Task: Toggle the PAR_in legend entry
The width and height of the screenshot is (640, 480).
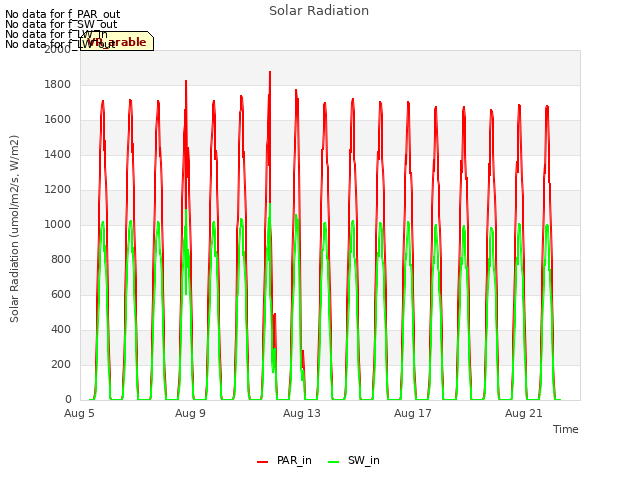Action: [284, 460]
